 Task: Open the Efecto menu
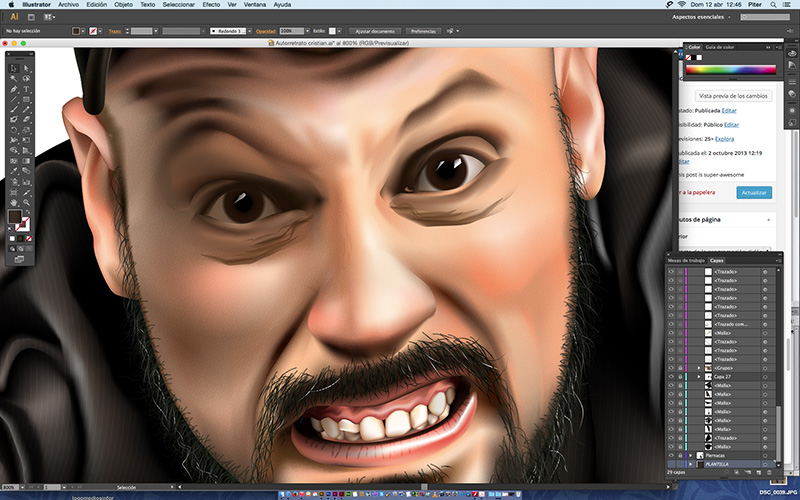211,5
